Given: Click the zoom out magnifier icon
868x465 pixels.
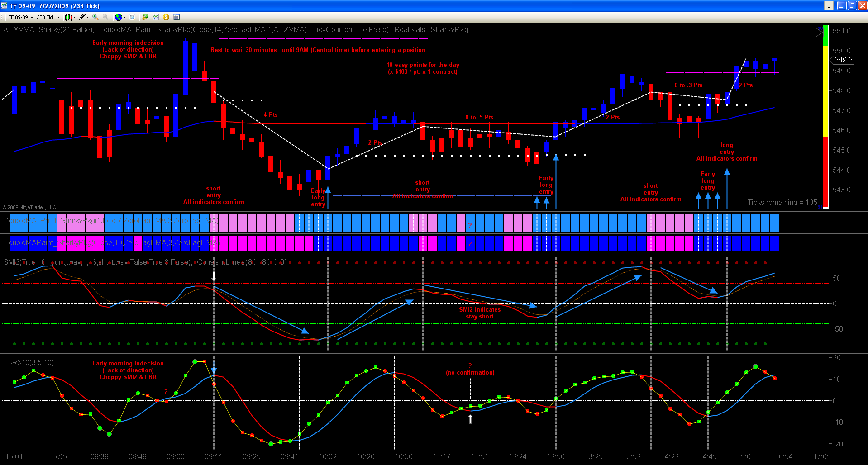Looking at the screenshot, I should (105, 17).
